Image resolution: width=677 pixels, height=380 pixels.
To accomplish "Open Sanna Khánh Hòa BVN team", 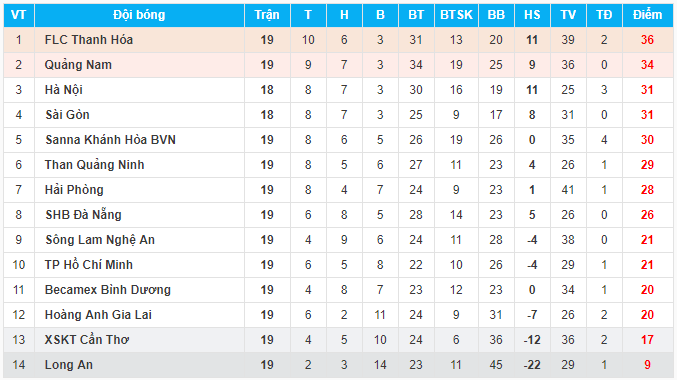I will pos(111,140).
